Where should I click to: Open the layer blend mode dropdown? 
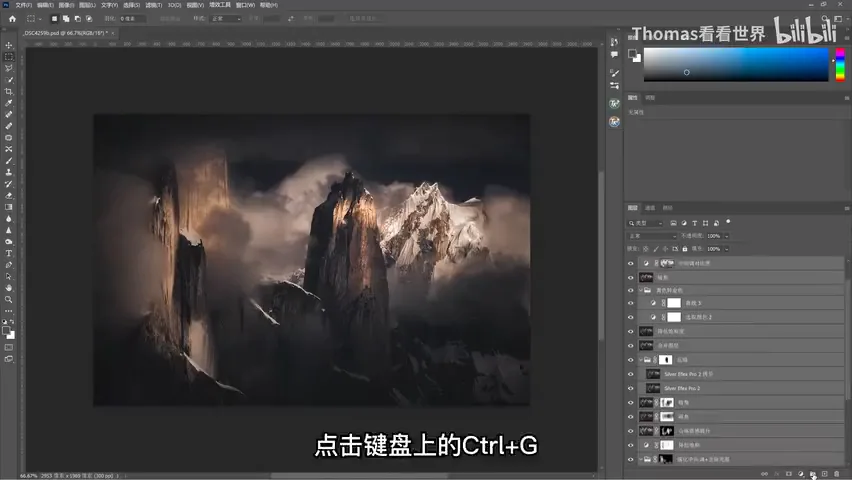(x=652, y=236)
